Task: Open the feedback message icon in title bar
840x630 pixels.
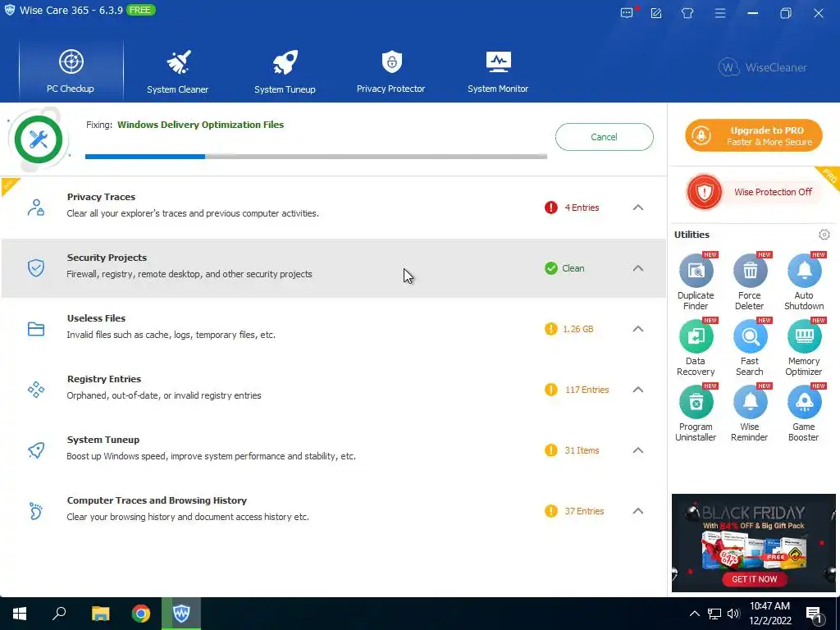Action: (627, 13)
